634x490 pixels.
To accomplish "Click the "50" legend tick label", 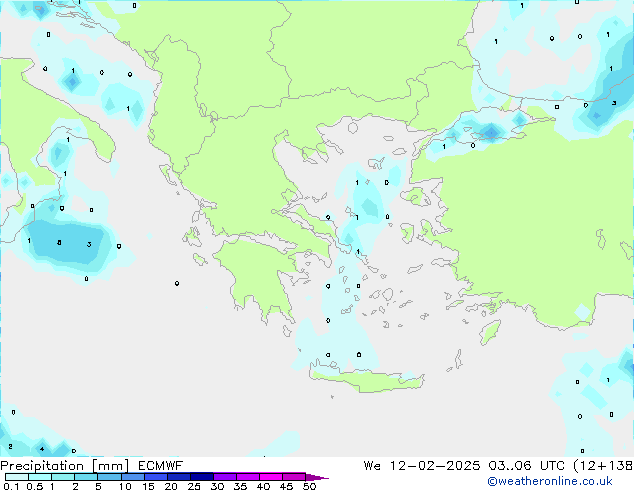I will [x=309, y=486].
